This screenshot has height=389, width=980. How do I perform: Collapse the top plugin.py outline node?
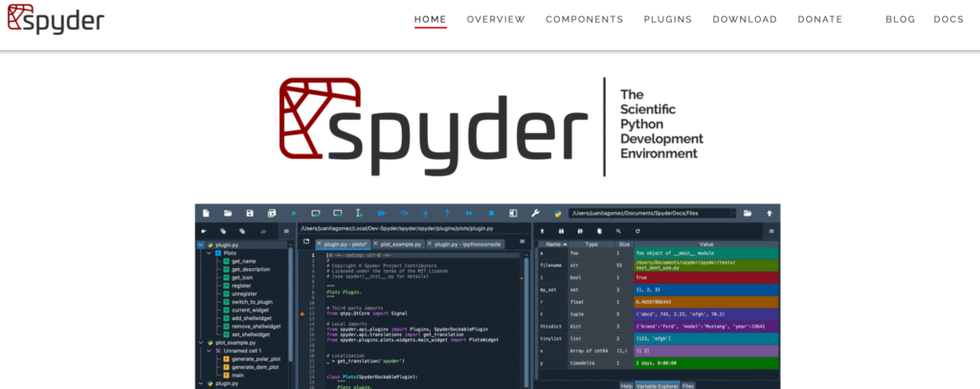tap(201, 245)
